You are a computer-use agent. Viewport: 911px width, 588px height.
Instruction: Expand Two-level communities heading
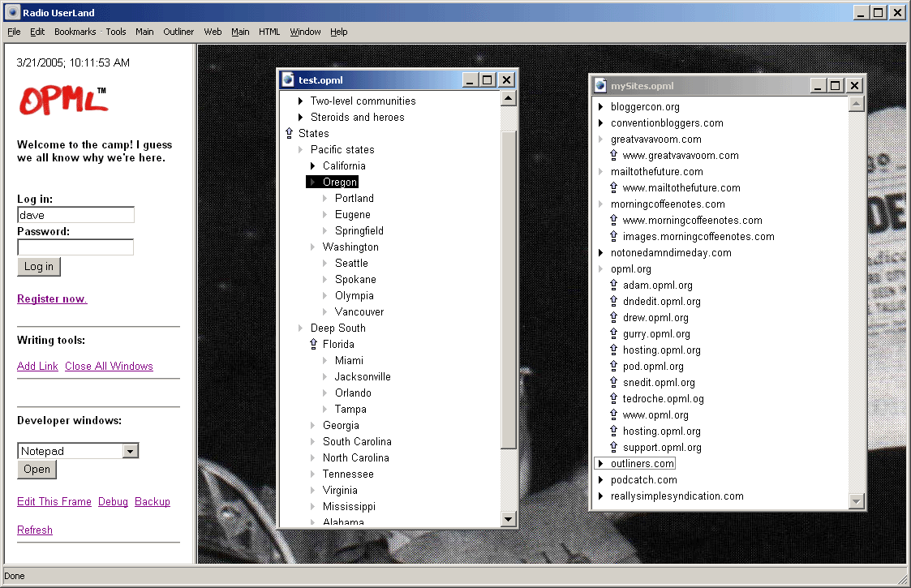tap(301, 101)
